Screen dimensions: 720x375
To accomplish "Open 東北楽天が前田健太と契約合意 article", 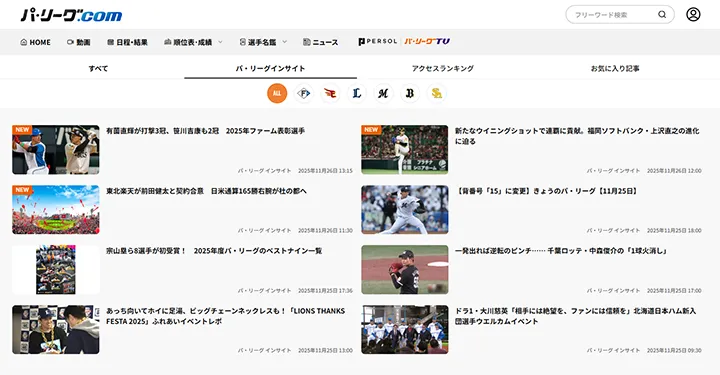I will click(x=206, y=191).
